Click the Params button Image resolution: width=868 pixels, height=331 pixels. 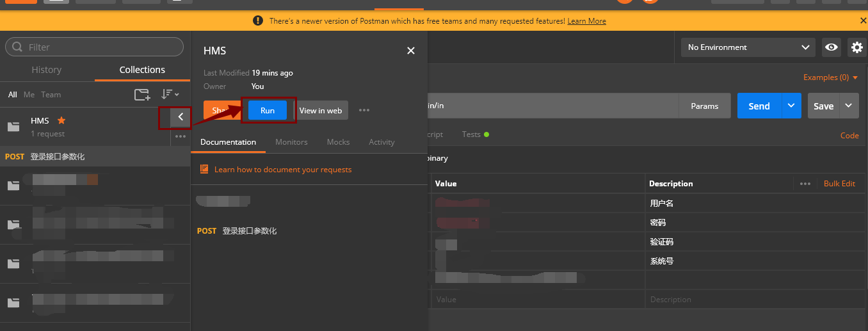pos(705,106)
